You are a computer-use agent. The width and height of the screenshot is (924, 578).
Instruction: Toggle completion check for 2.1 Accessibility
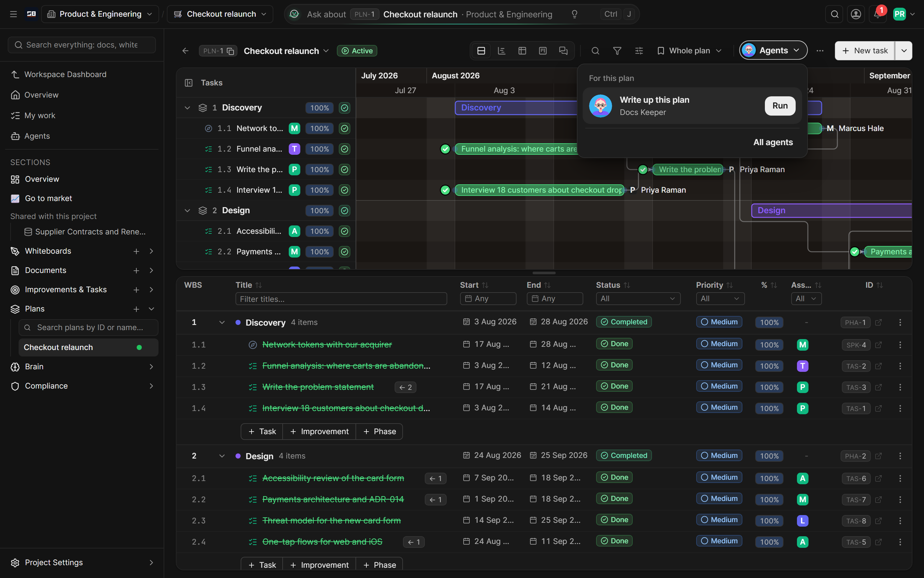tap(344, 231)
